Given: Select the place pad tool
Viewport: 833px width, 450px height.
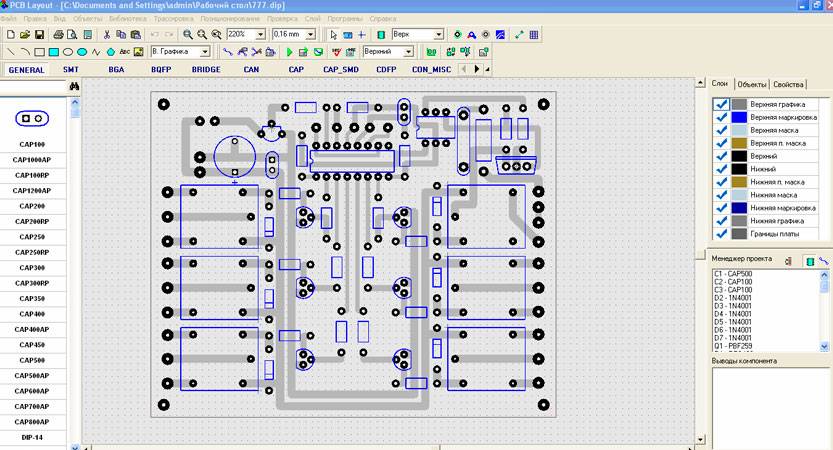Looking at the screenshot, I should click(x=457, y=35).
